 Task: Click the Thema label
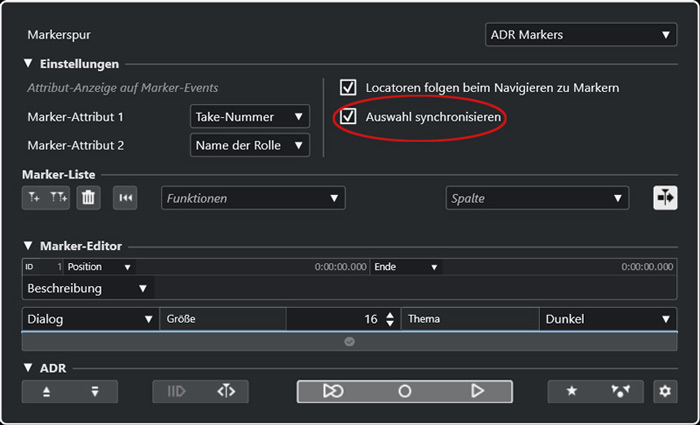point(424,319)
